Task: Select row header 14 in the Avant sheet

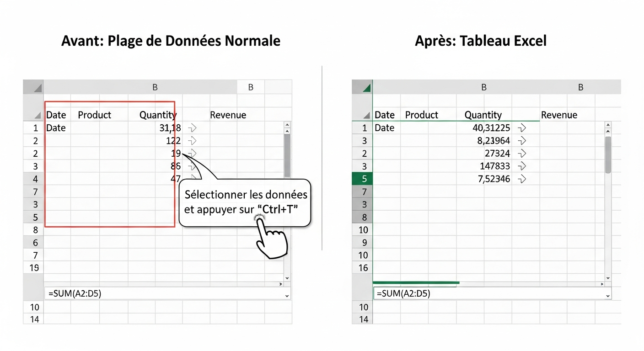Action: (33, 319)
